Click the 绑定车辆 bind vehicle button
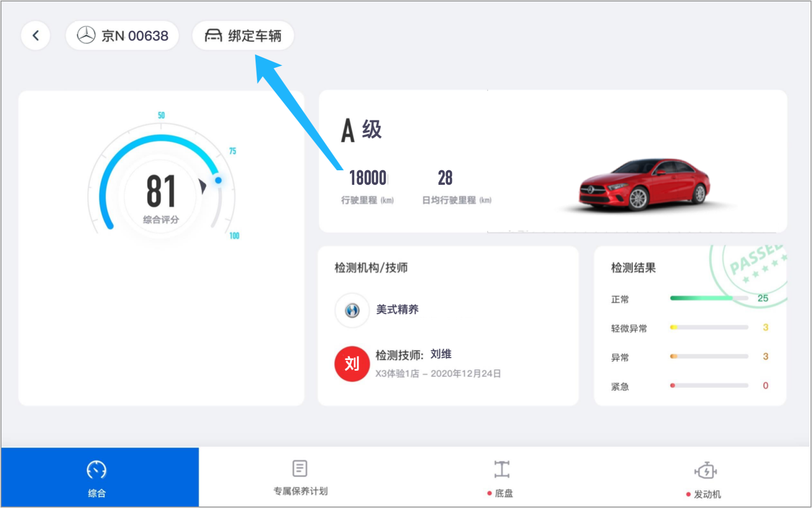 click(x=243, y=35)
